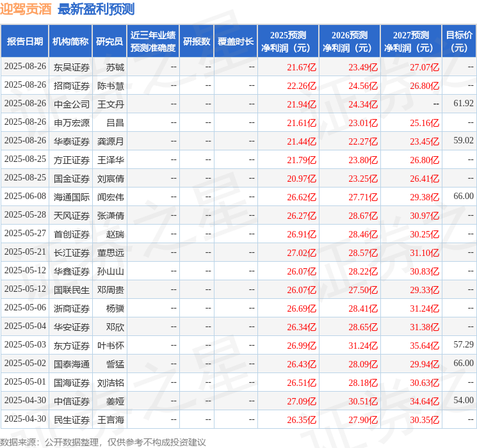The height and width of the screenshot is (448, 477).
Task: Select the 35.64亿 profit forecast cell
Action: [425, 346]
